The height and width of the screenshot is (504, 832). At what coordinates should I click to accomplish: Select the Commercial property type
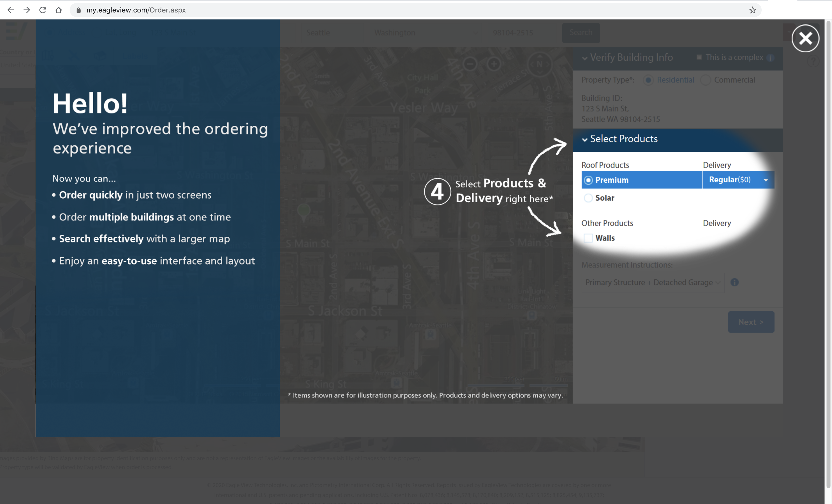click(x=705, y=80)
